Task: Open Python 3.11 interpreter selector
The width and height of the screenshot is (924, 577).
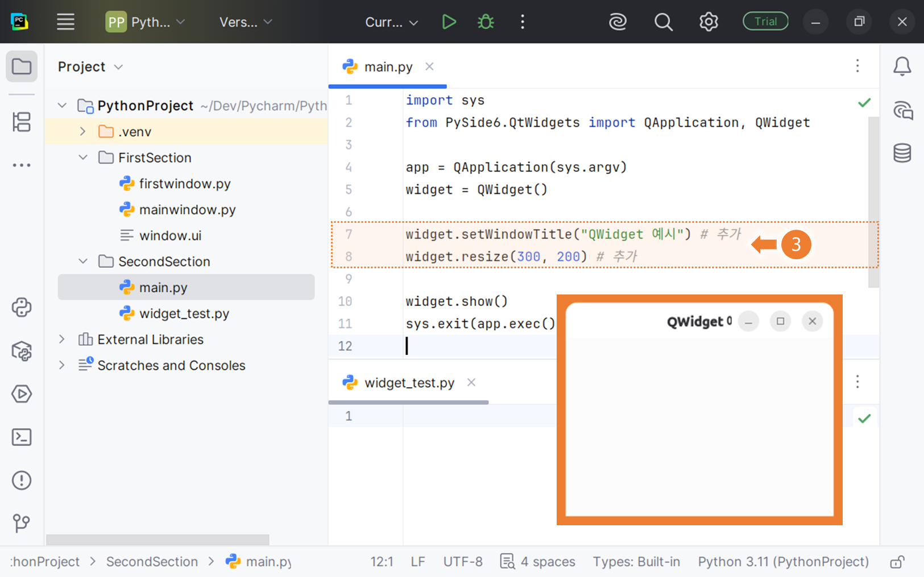Action: coord(784,562)
